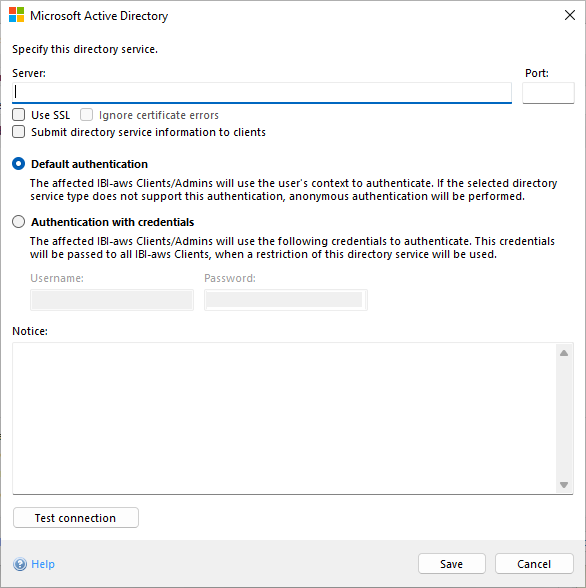Click the Microsoft logo icon in title bar

[x=16, y=15]
